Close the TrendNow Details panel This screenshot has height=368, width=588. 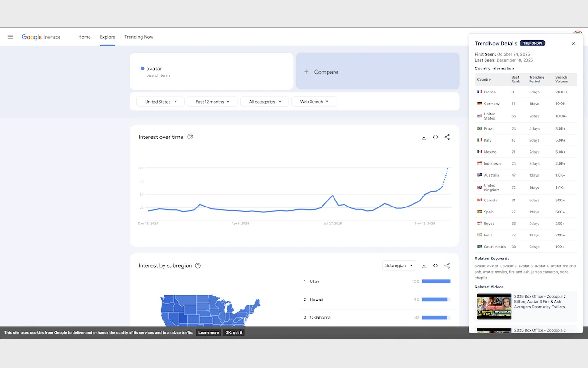(x=573, y=43)
